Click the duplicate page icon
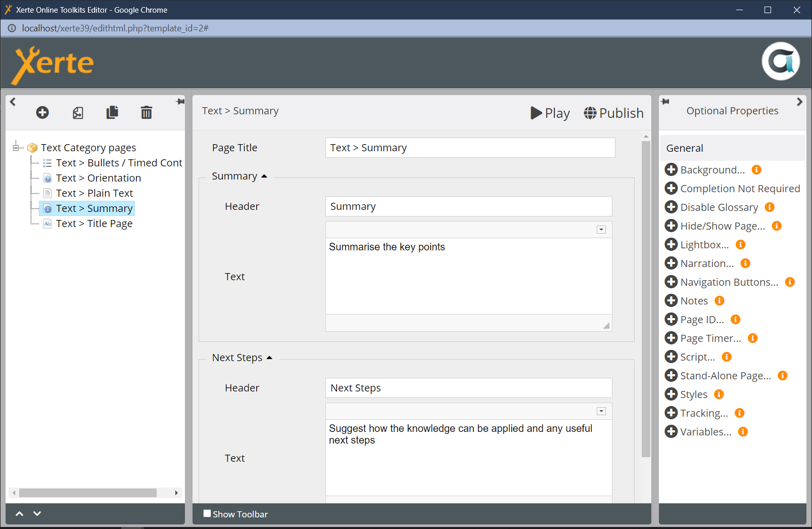 [112, 112]
